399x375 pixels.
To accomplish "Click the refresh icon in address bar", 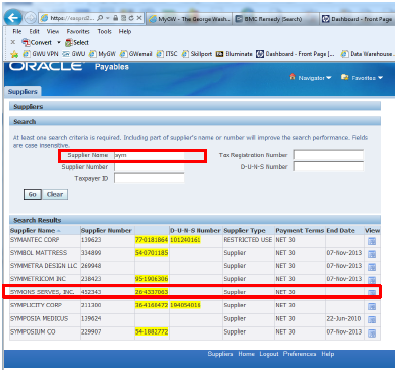I will [131, 18].
